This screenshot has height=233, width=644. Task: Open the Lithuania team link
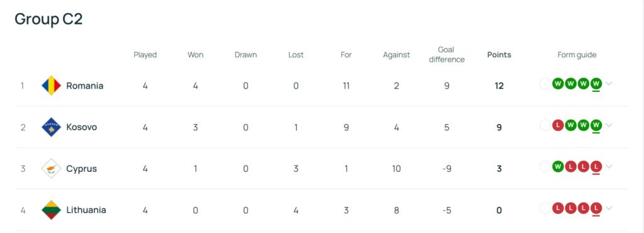point(86,210)
